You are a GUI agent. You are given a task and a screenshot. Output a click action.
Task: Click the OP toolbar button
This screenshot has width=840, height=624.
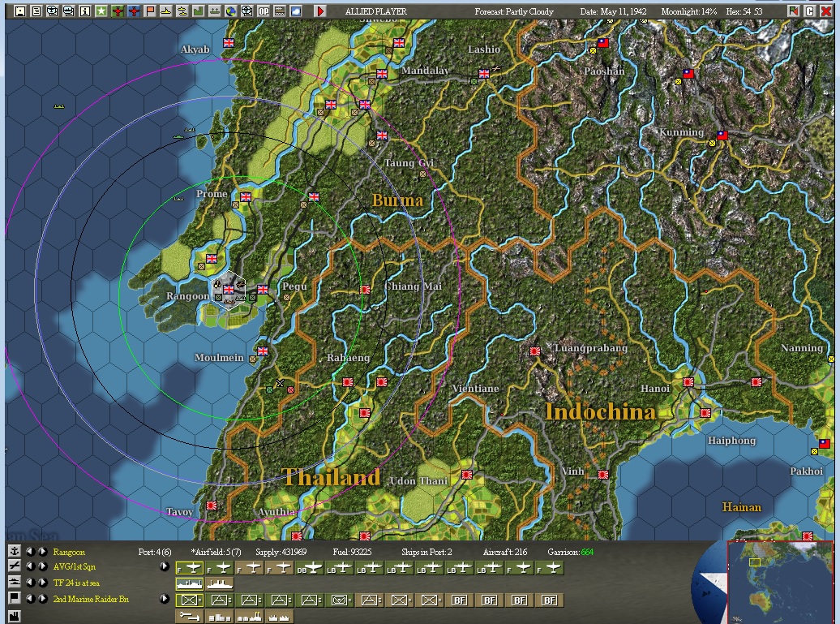pyautogui.click(x=263, y=11)
